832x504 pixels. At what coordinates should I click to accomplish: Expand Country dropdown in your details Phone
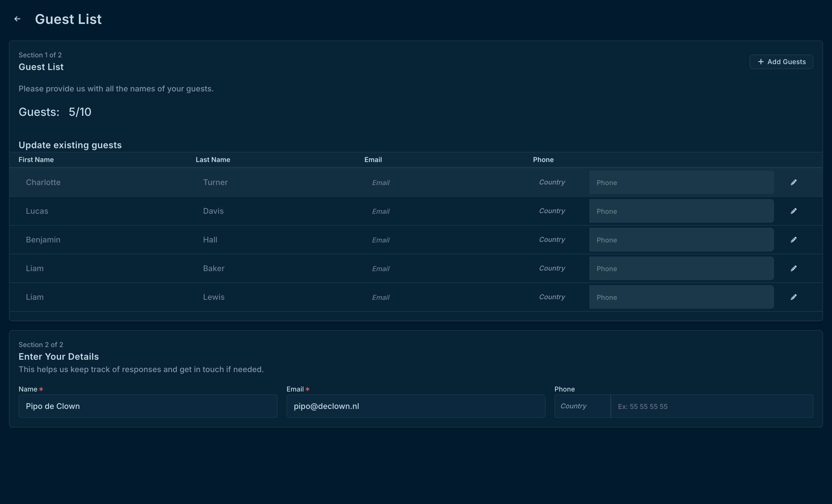pyautogui.click(x=582, y=406)
